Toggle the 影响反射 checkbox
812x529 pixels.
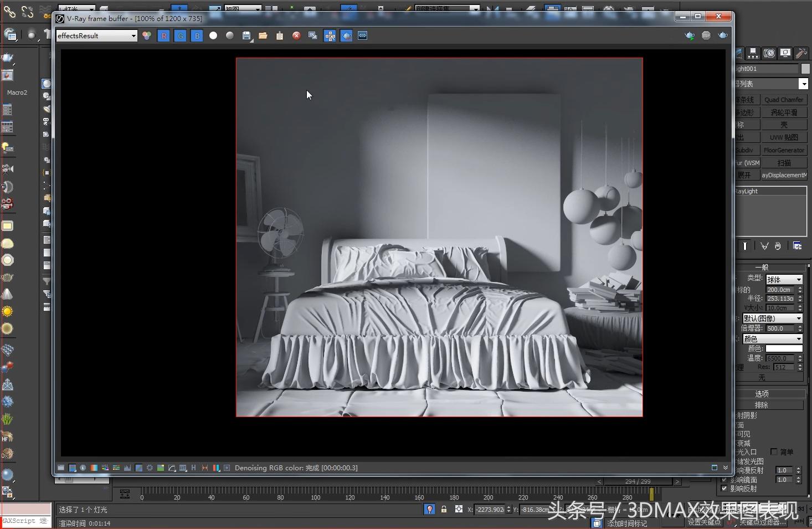724,489
